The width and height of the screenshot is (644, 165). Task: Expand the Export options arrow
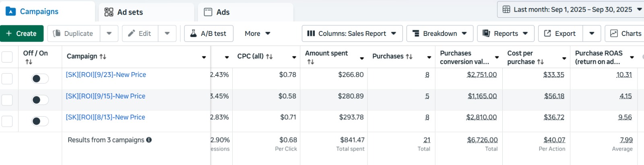coord(592,33)
